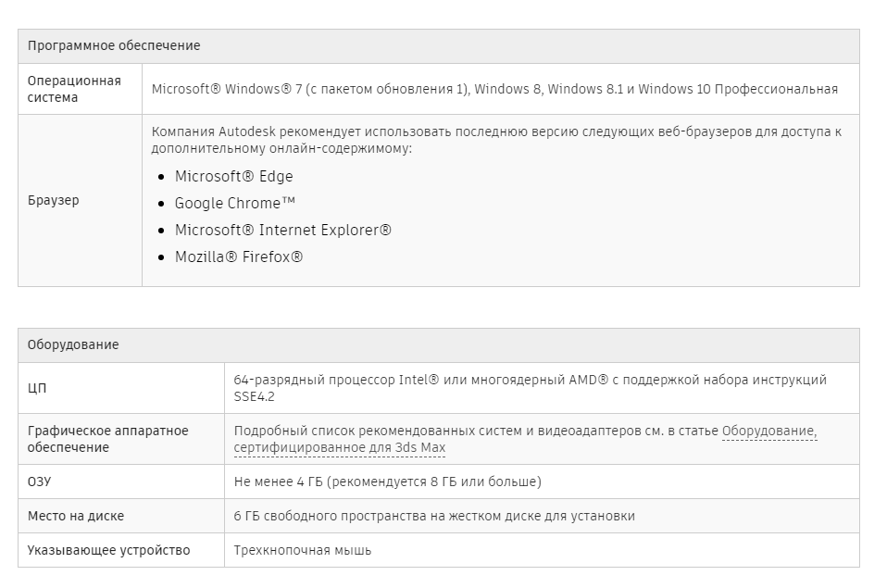Viewport: 887px width, 588px height.
Task: Click the Графическое аппаратное обеспечение label
Action: (x=107, y=439)
